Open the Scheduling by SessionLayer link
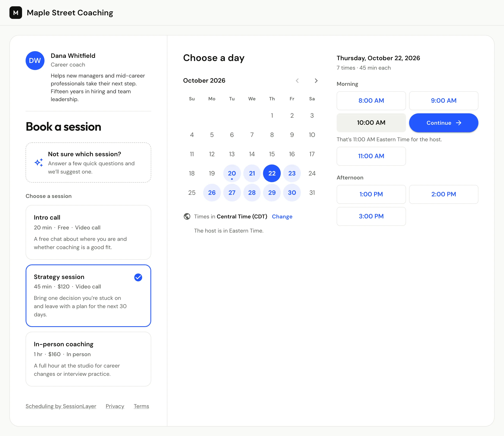The height and width of the screenshot is (436, 504). click(61, 406)
